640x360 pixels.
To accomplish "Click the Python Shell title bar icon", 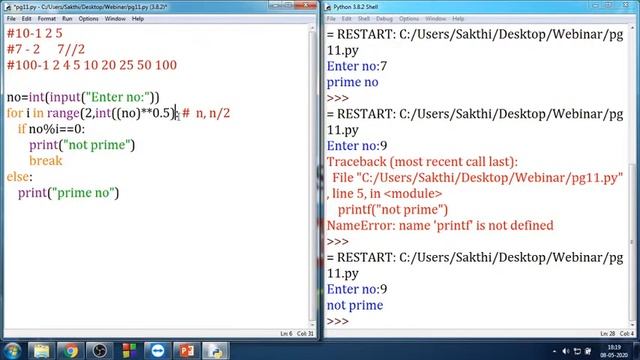I will pyautogui.click(x=328, y=7).
